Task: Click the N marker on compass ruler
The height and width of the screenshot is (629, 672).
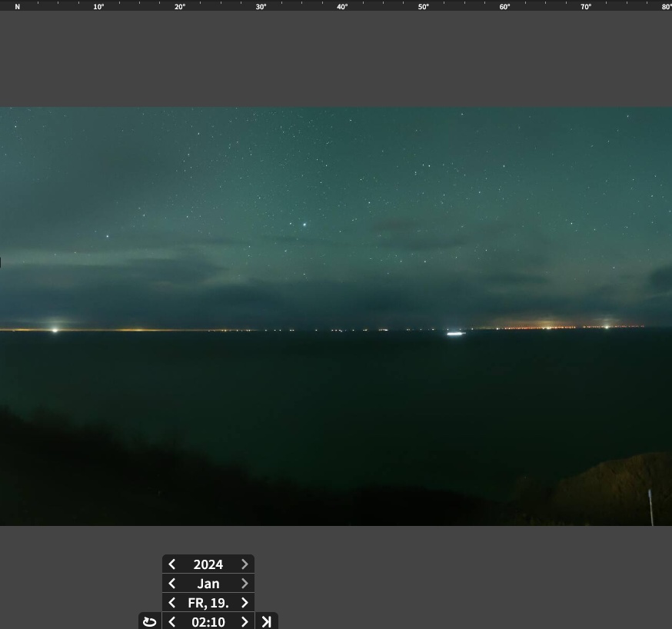Action: click(17, 7)
